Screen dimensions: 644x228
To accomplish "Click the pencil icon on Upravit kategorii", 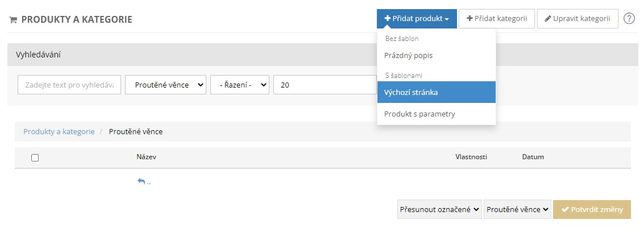I will click(547, 19).
